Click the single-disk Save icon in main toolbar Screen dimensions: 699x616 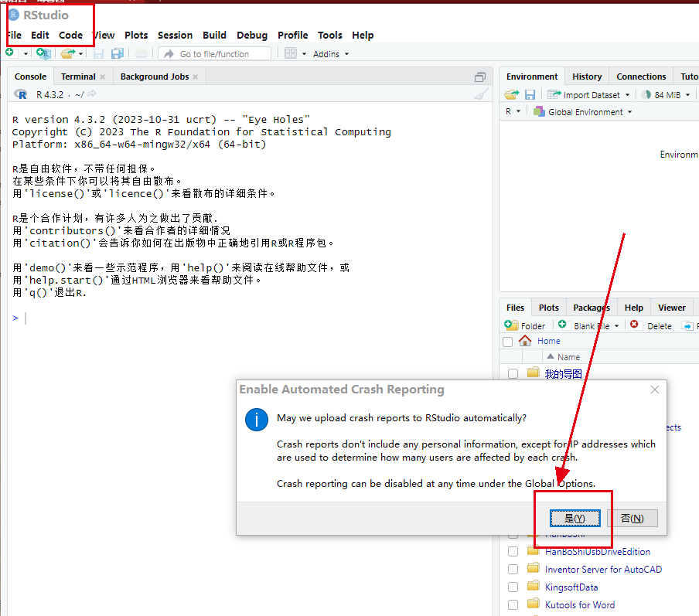98,54
